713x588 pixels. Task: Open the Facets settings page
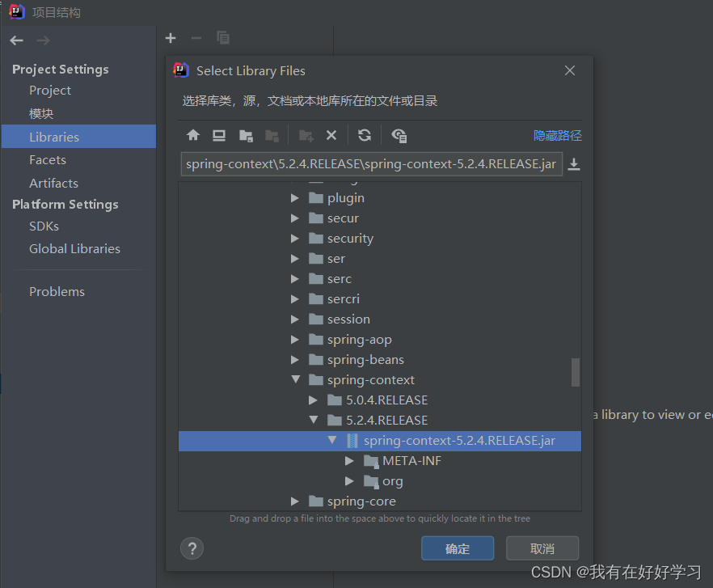click(48, 160)
